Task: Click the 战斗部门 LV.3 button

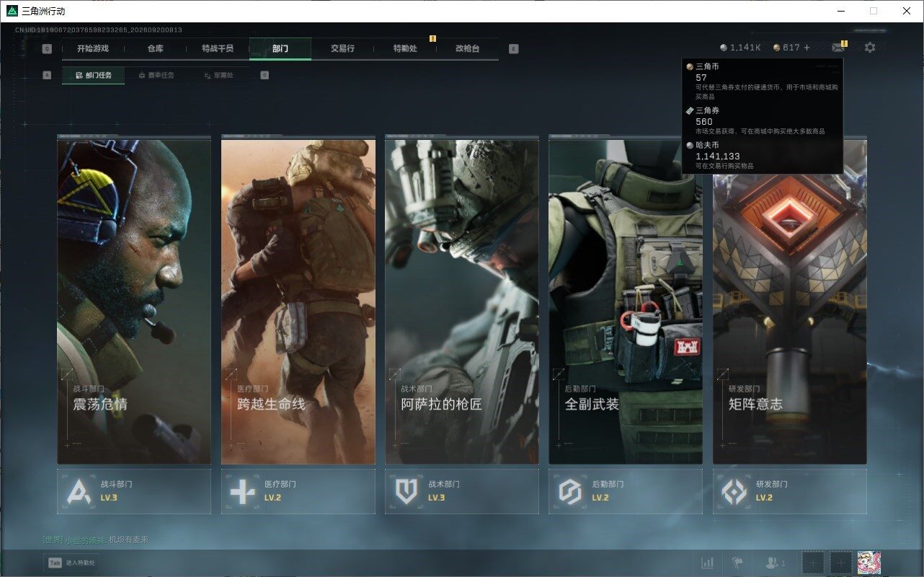Action: (134, 491)
